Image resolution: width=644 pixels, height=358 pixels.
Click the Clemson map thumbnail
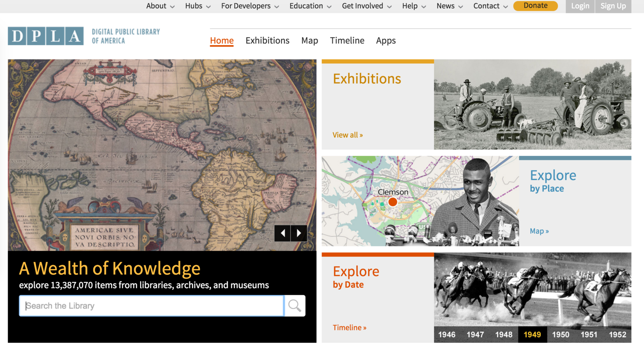420,201
